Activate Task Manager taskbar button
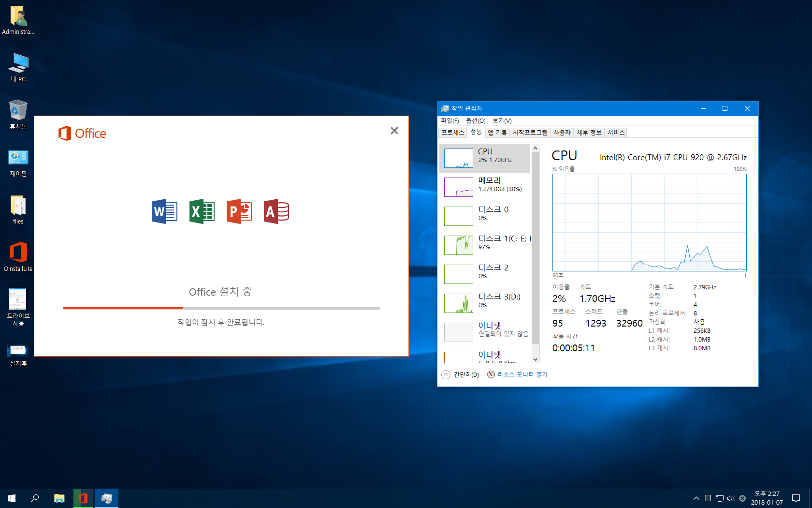Image resolution: width=812 pixels, height=508 pixels. point(107,498)
